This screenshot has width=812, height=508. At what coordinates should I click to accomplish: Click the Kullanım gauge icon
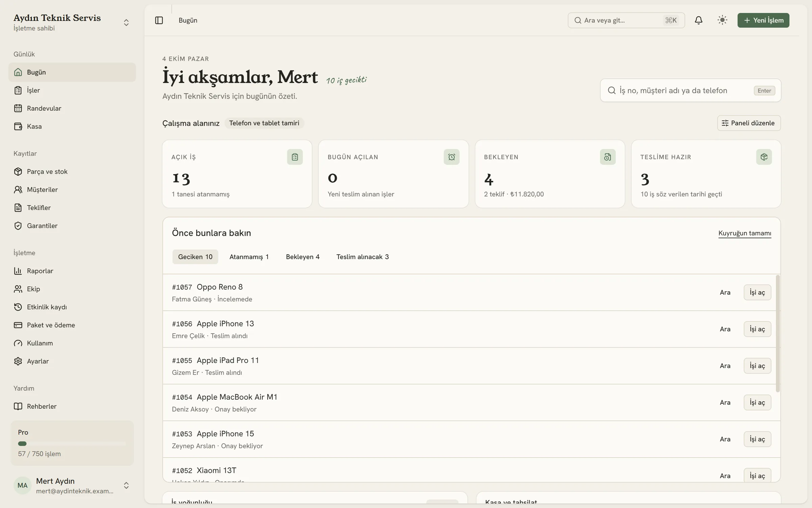[18, 343]
